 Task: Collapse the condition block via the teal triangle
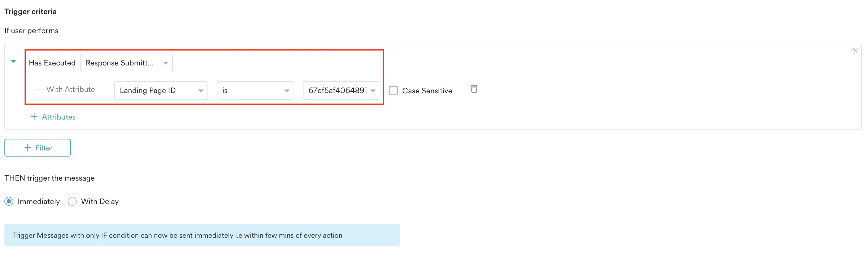pos(13,62)
